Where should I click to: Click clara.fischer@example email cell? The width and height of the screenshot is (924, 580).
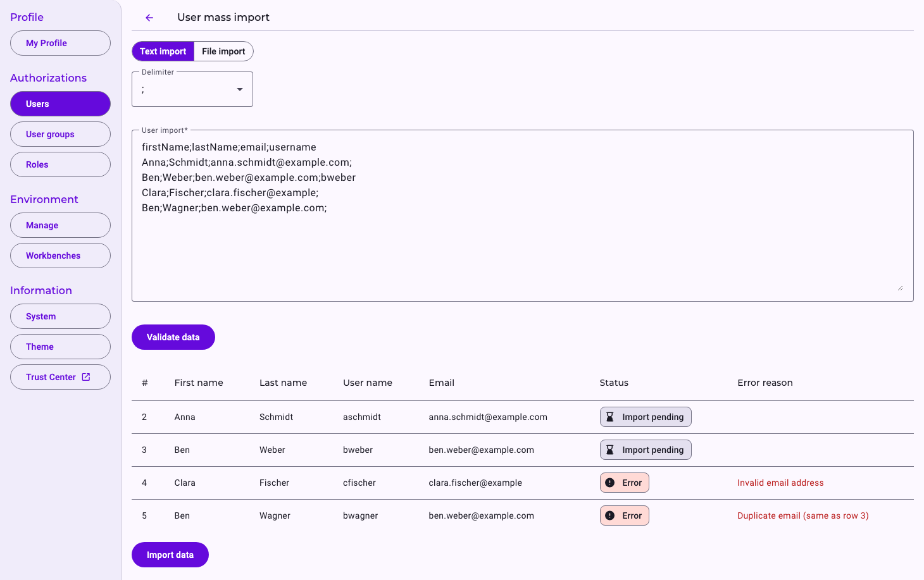click(x=475, y=483)
